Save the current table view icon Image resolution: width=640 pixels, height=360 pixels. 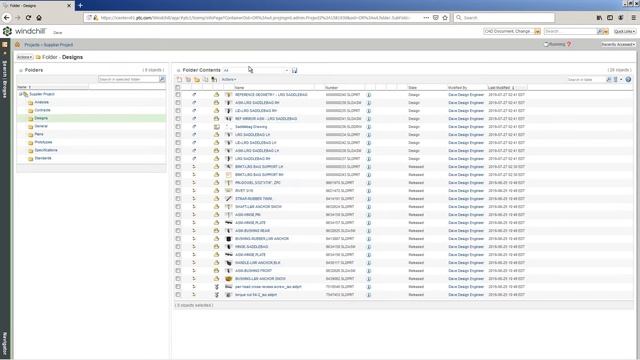pos(294,70)
